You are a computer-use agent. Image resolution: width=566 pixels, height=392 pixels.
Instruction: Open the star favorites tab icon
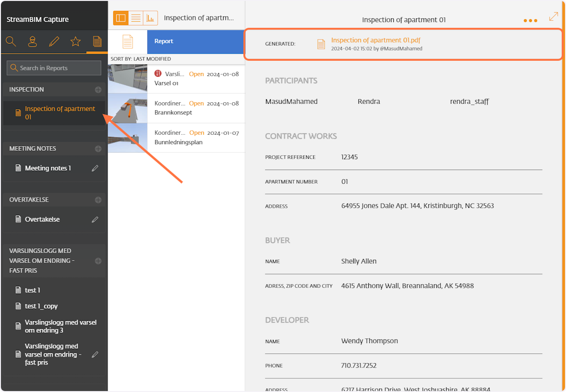pyautogui.click(x=75, y=41)
